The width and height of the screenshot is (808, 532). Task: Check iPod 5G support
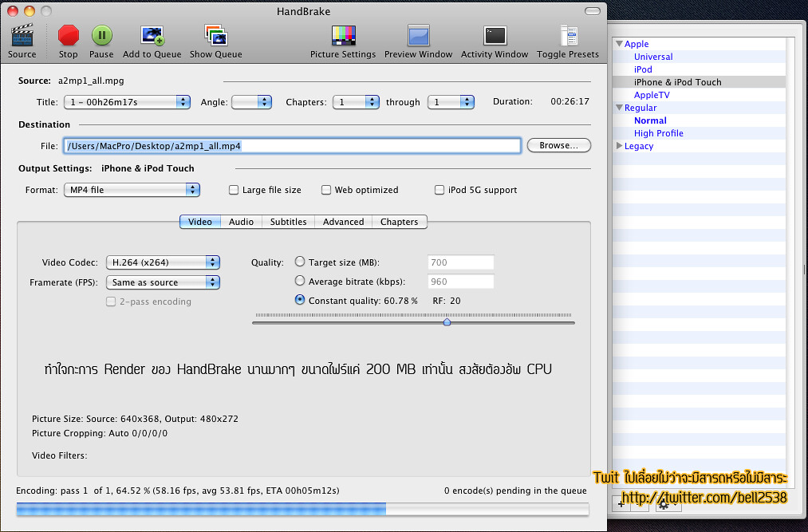coord(439,190)
